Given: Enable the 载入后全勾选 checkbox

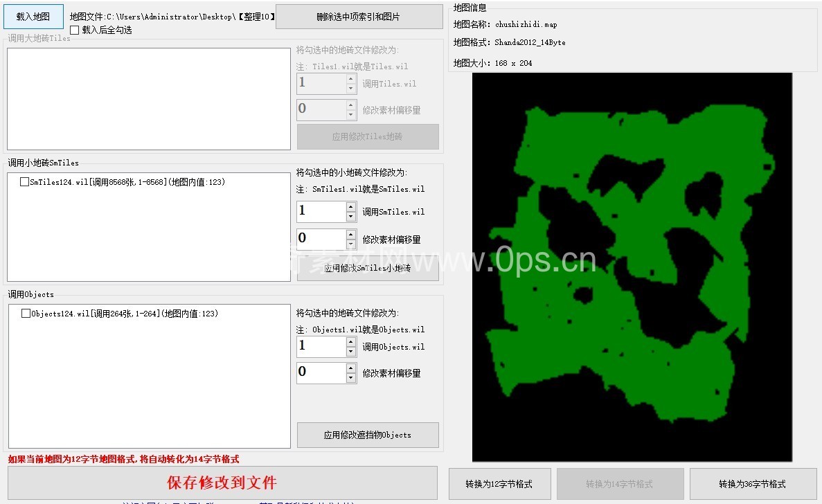Looking at the screenshot, I should click(x=75, y=30).
